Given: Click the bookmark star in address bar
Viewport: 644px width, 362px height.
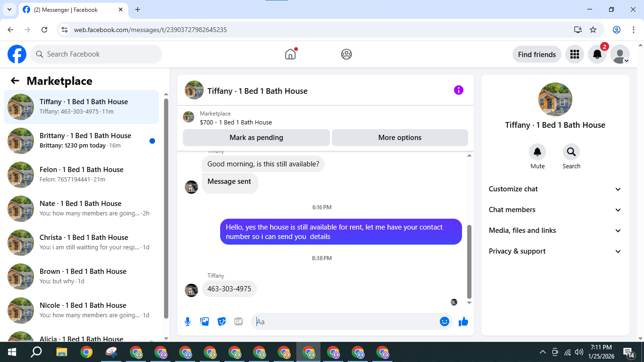Looking at the screenshot, I should 593,30.
